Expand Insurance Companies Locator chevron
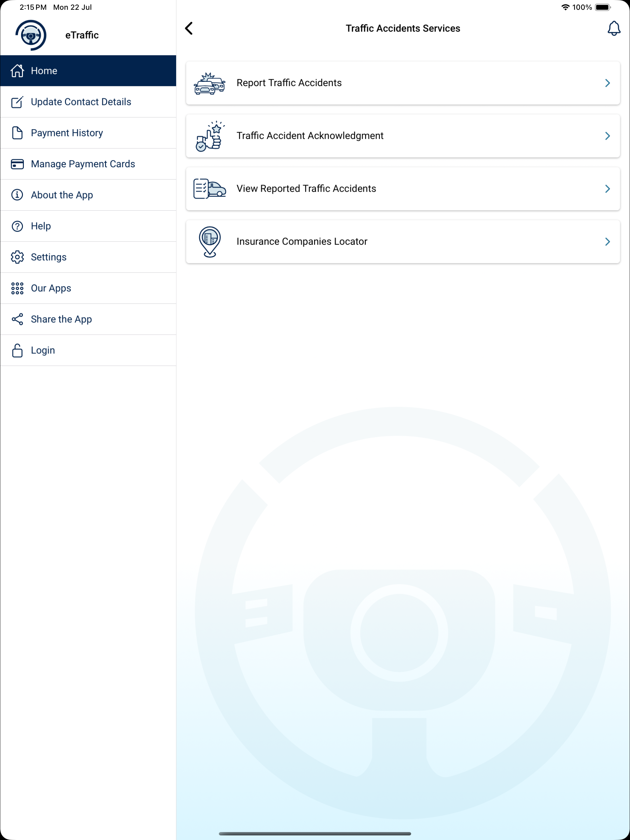The height and width of the screenshot is (840, 630). click(x=607, y=242)
